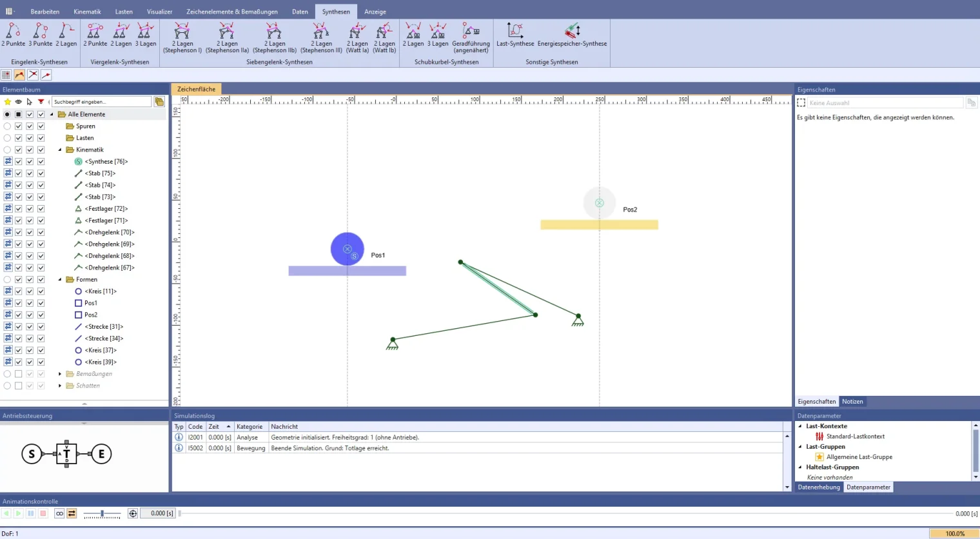This screenshot has height=539, width=980.
Task: Open the Last-Synthese tool
Action: click(x=515, y=35)
